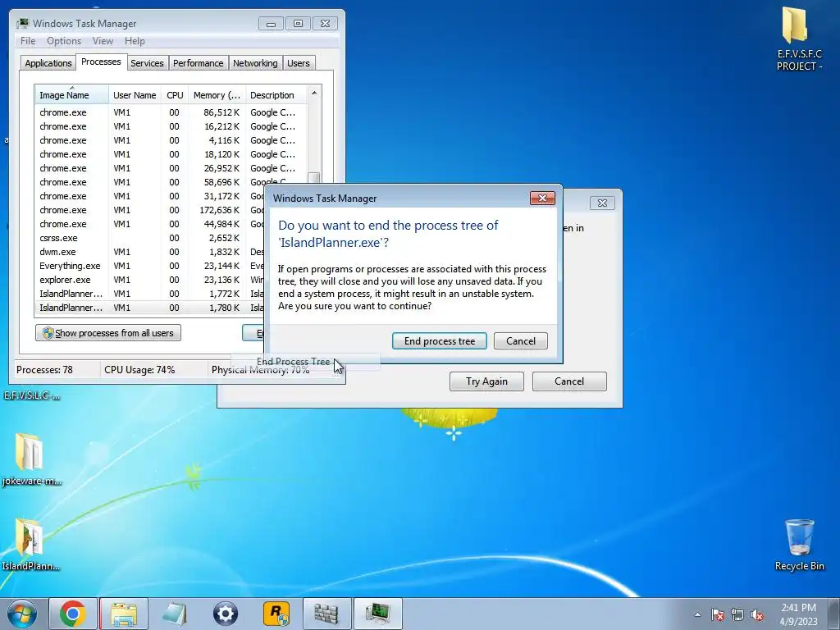The image size is (840, 630).
Task: Select the explorer.exe process row
Action: pos(150,280)
